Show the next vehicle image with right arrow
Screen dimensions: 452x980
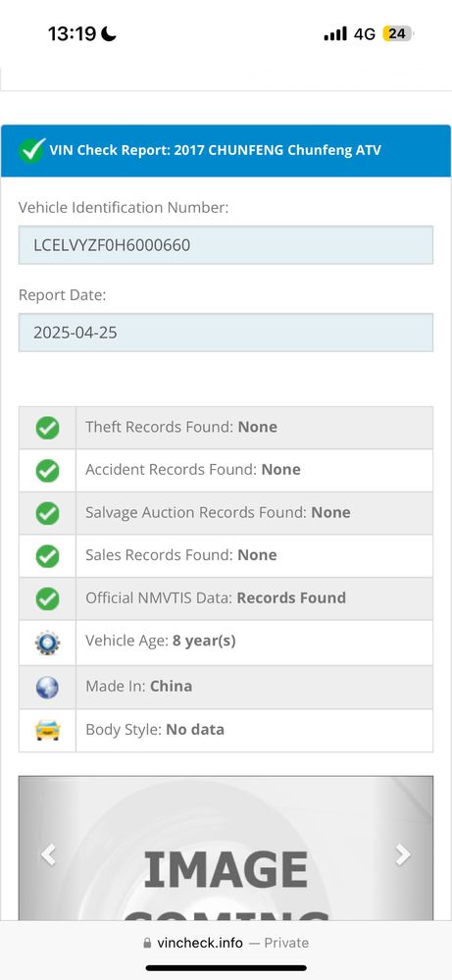pos(403,854)
